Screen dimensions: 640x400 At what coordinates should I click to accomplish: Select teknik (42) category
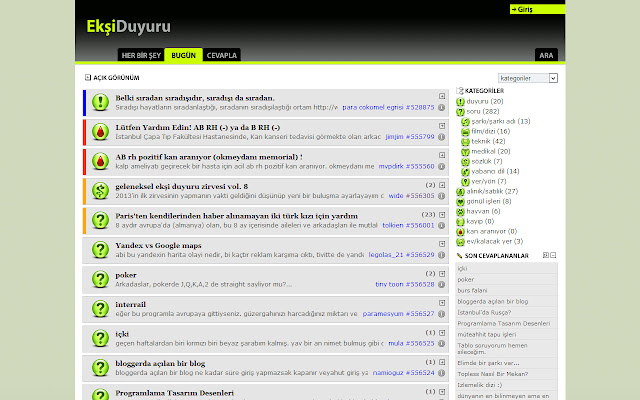[x=488, y=141]
